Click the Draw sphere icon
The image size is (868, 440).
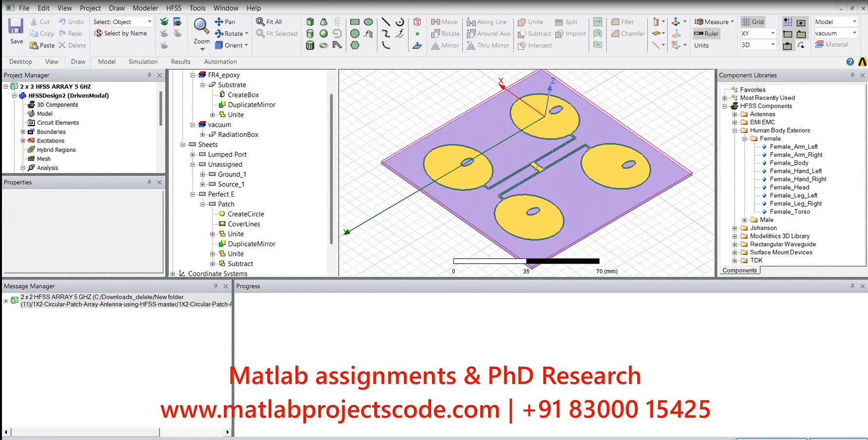click(324, 34)
